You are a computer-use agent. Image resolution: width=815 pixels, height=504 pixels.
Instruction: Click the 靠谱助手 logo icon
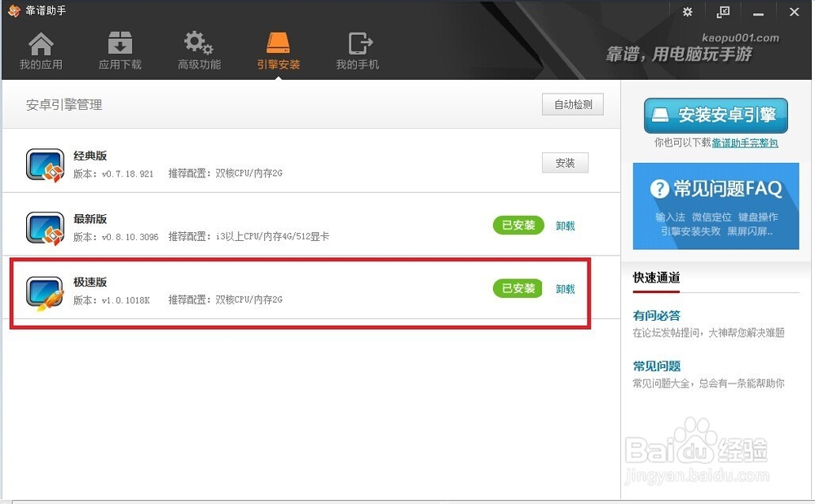point(14,11)
